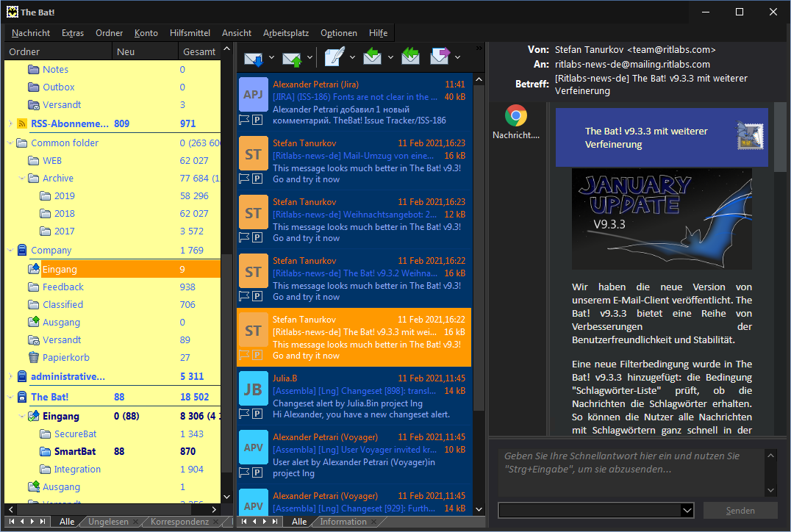Click the Gesamt column header
This screenshot has width=791, height=532.
[x=199, y=51]
